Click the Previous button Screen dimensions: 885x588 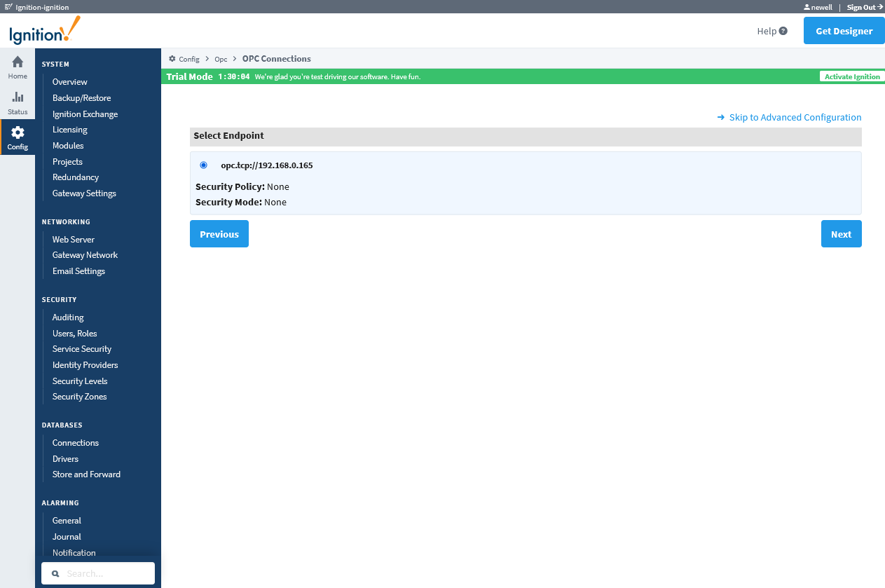point(219,233)
